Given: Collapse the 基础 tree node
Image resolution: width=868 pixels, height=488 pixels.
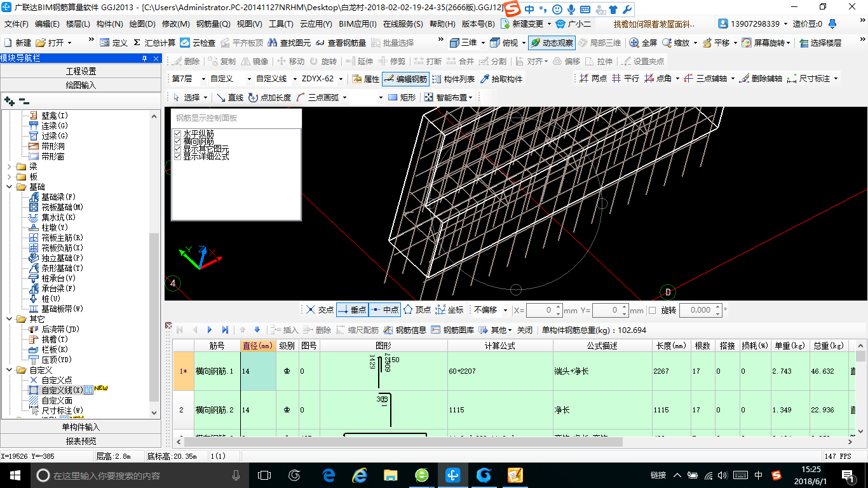Looking at the screenshot, I should (x=9, y=187).
